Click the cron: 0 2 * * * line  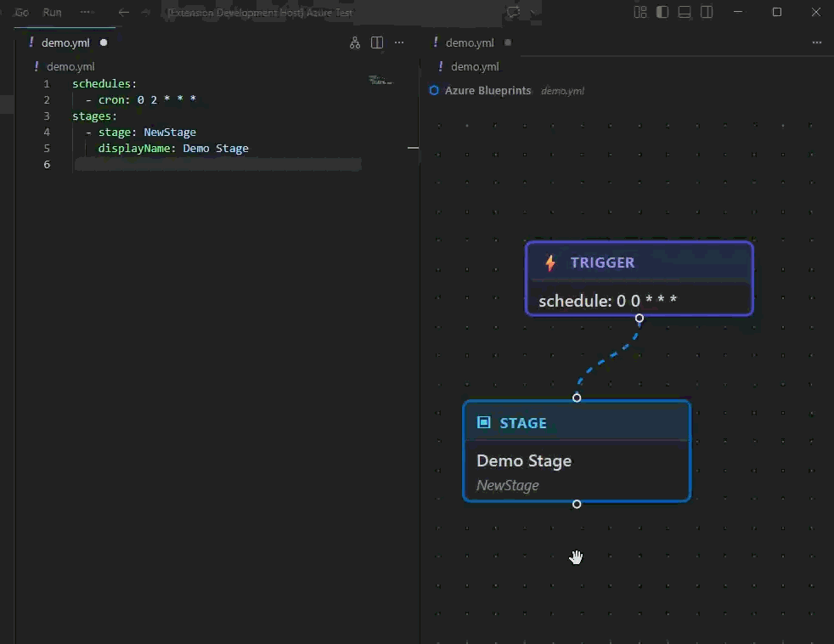click(140, 99)
